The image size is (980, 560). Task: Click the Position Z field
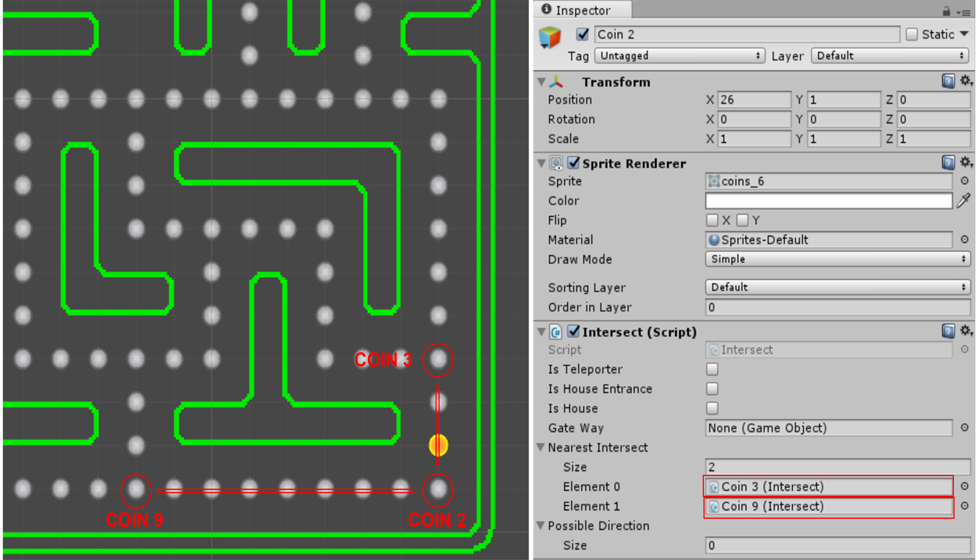click(x=933, y=100)
